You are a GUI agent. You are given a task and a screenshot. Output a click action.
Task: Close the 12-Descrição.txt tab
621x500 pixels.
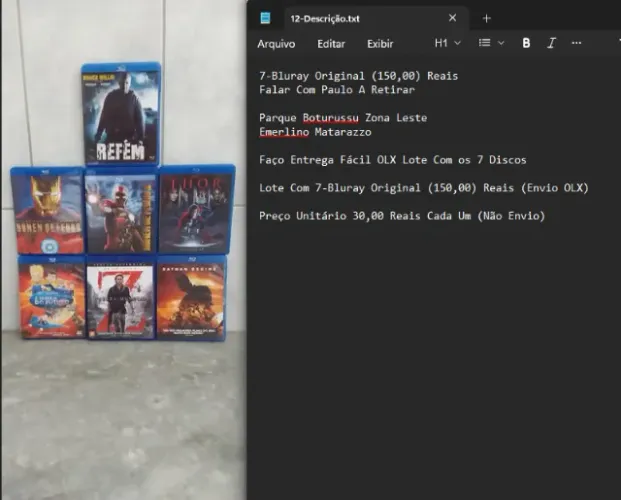(452, 18)
